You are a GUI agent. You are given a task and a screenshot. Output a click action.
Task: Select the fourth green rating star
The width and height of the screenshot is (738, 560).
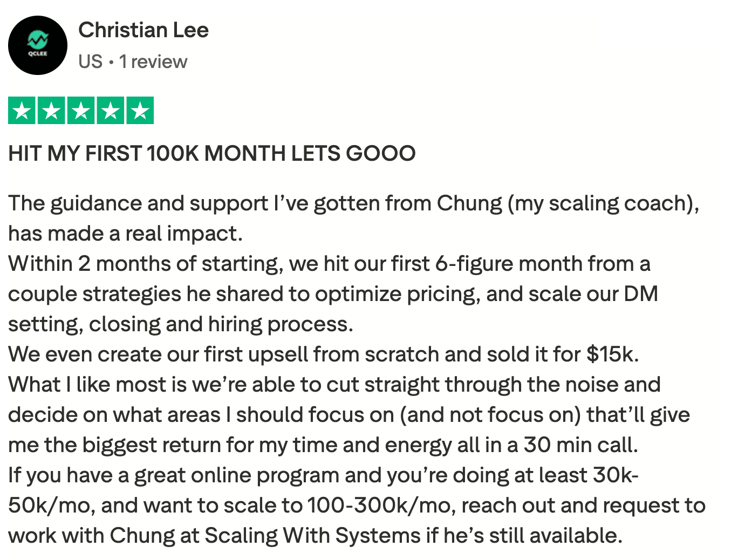pyautogui.click(x=111, y=111)
